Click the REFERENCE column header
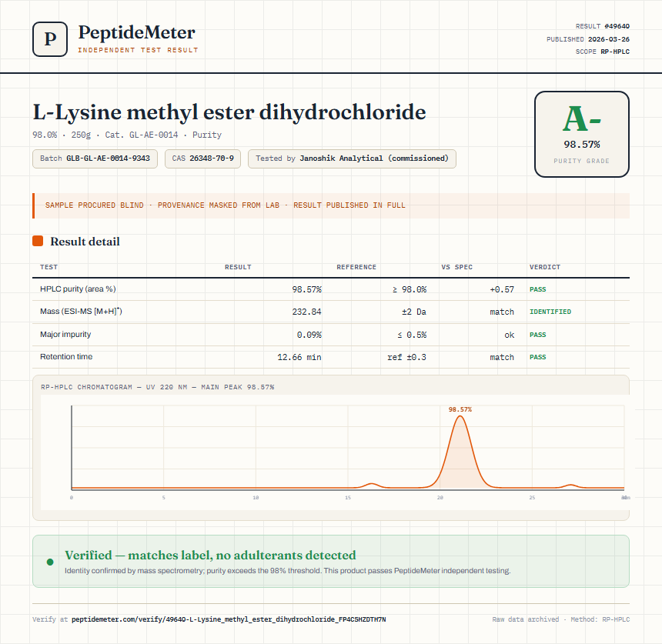 click(356, 267)
